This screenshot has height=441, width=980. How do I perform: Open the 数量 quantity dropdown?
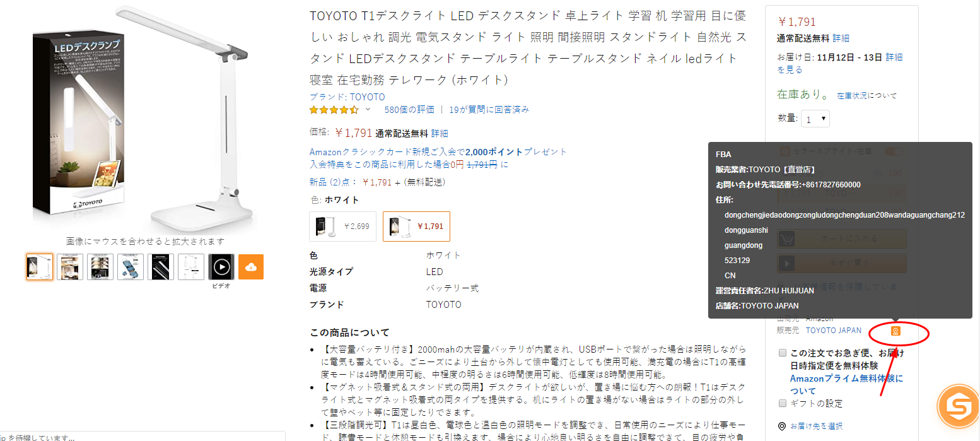point(815,119)
